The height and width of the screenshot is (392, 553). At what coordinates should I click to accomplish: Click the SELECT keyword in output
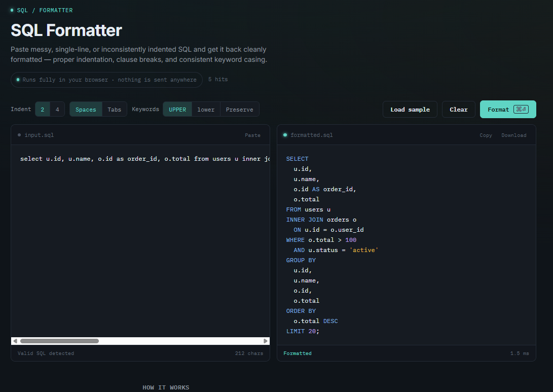298,159
